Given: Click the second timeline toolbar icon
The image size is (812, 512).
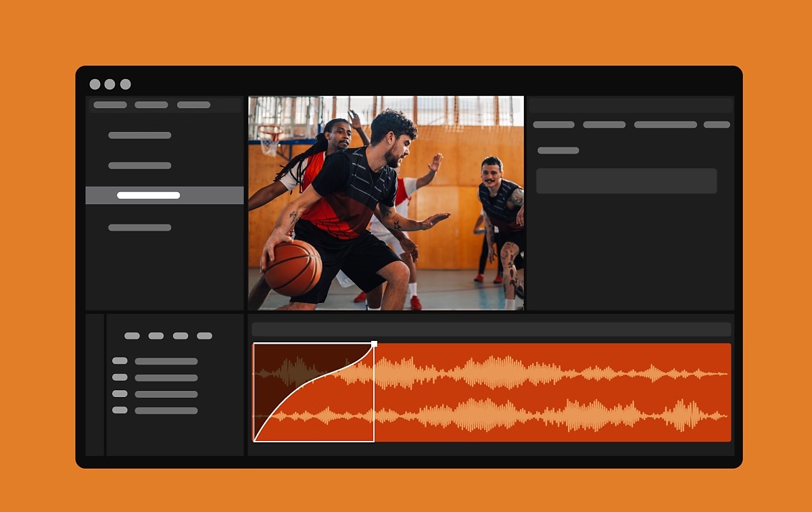Looking at the screenshot, I should [x=155, y=335].
